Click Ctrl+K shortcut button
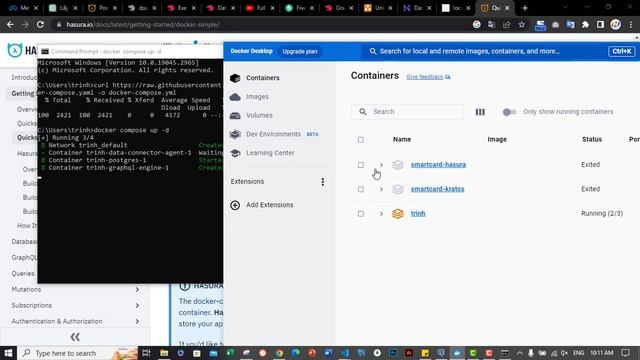 point(622,51)
